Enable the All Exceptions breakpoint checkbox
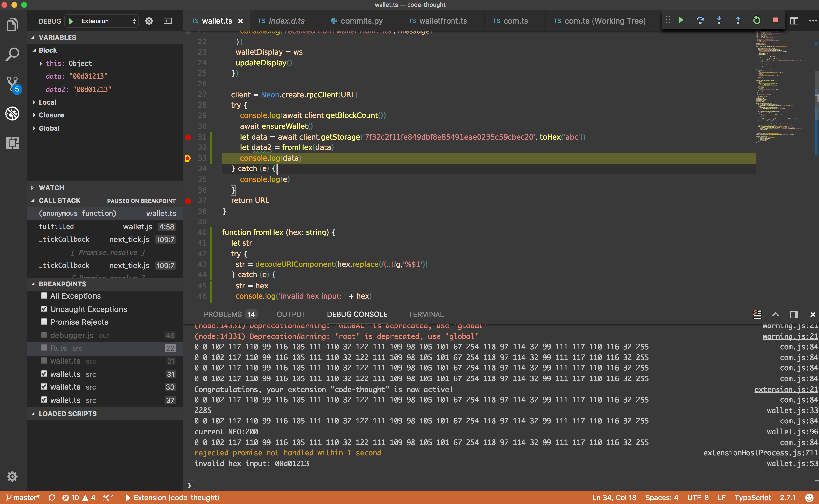Viewport: 819px width, 504px height. tap(44, 296)
